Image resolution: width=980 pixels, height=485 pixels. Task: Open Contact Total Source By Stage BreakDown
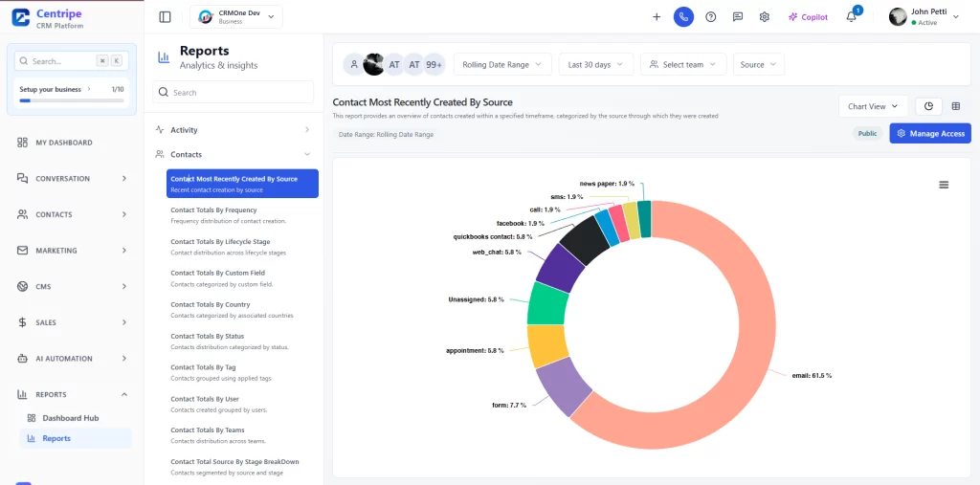[242, 467]
